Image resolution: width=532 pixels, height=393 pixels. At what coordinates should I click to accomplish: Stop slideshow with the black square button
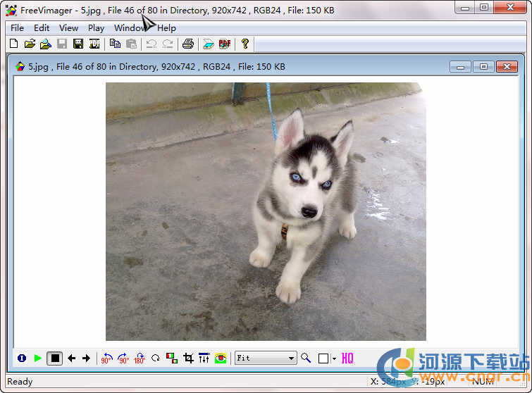pyautogui.click(x=55, y=358)
